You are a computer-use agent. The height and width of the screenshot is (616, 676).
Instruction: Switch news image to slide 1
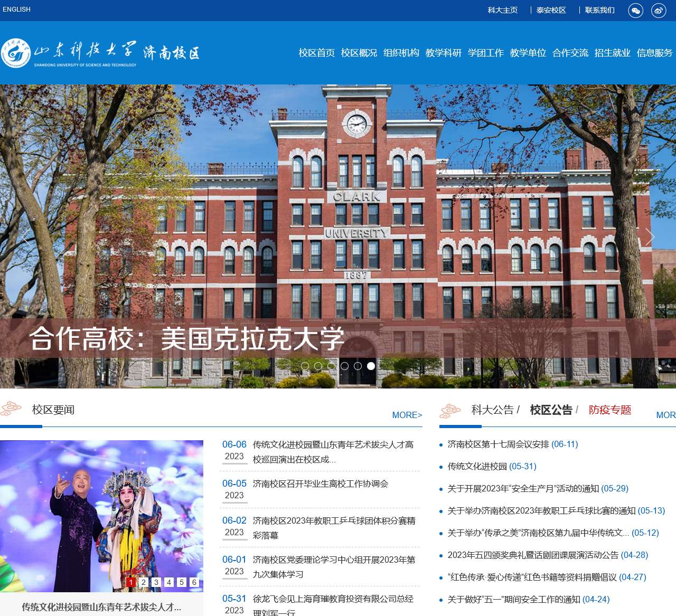[x=131, y=582]
